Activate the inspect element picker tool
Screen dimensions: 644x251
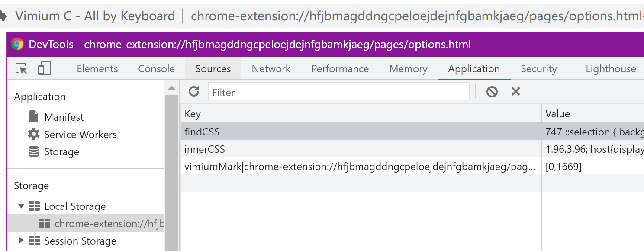coord(20,68)
